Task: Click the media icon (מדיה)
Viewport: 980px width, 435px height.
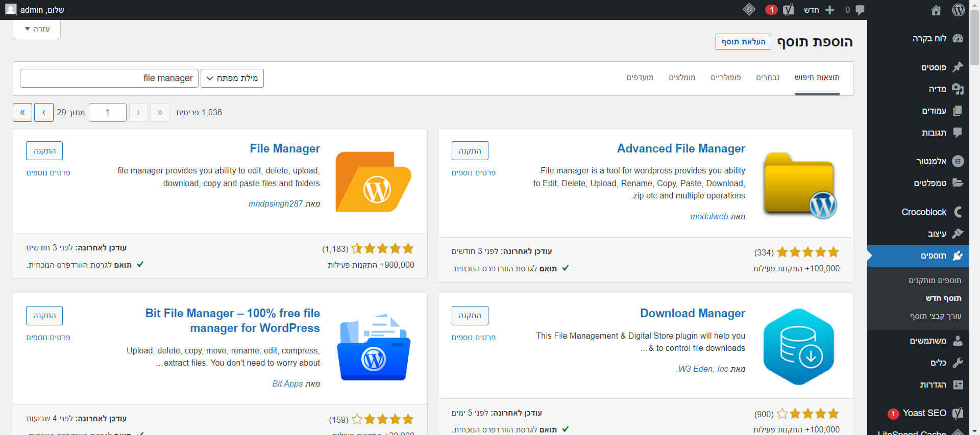Action: pos(958,89)
